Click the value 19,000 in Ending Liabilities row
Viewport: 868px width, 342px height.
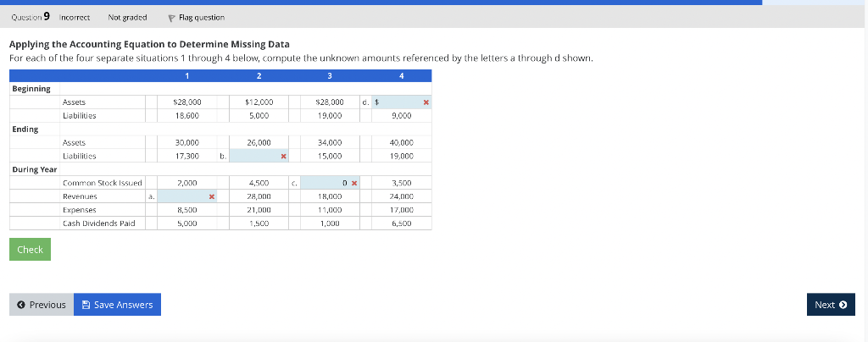(401, 157)
